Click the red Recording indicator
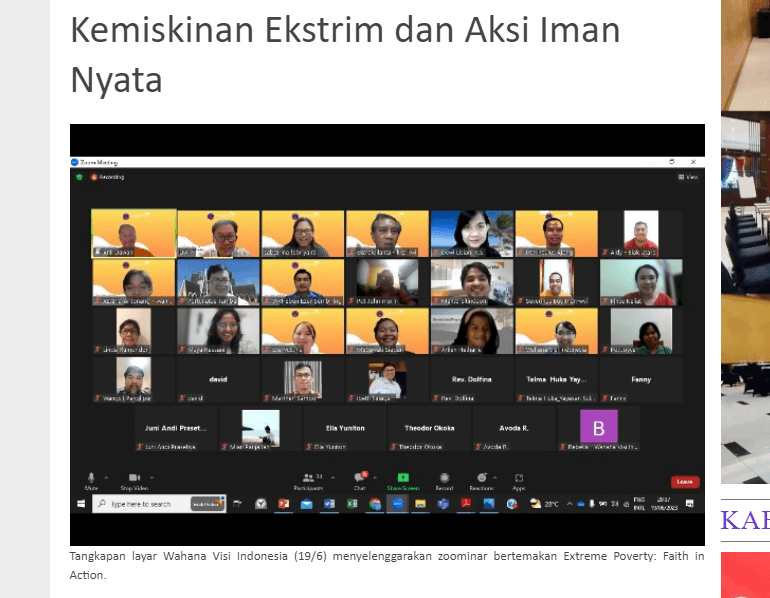This screenshot has height=598, width=770. (x=108, y=177)
